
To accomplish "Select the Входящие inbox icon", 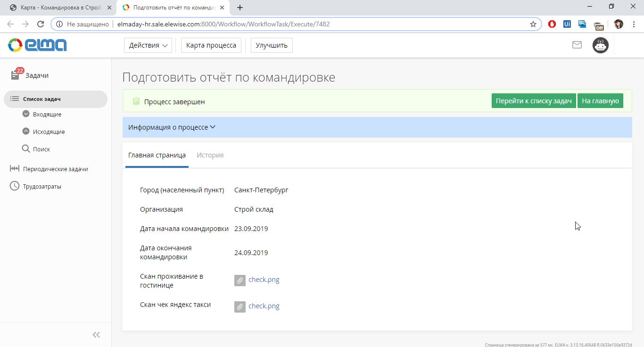I will 26,114.
